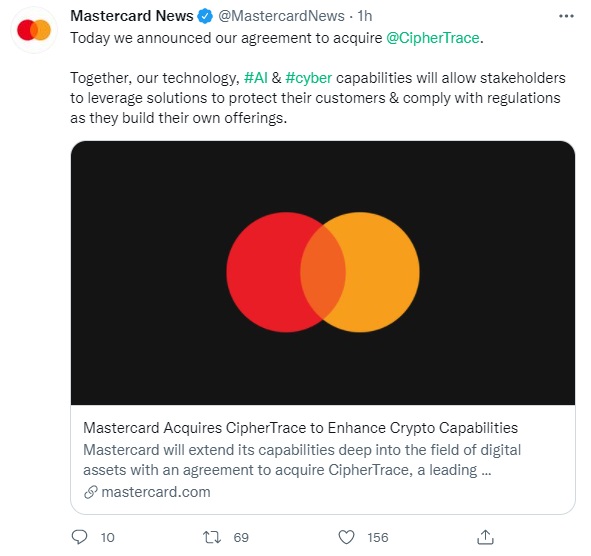Screen dimensions: 591x556
Task: Open the @CipherTrace mention link
Action: coord(433,38)
